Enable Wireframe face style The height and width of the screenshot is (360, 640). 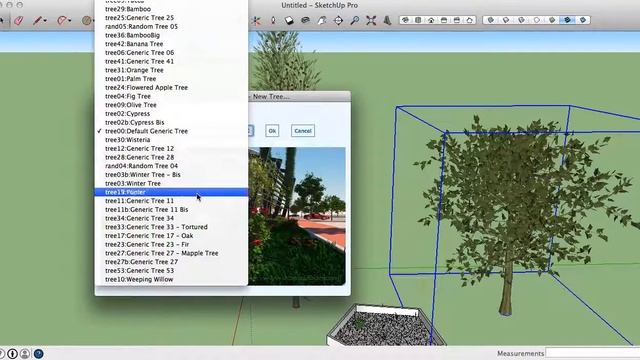(x=521, y=20)
